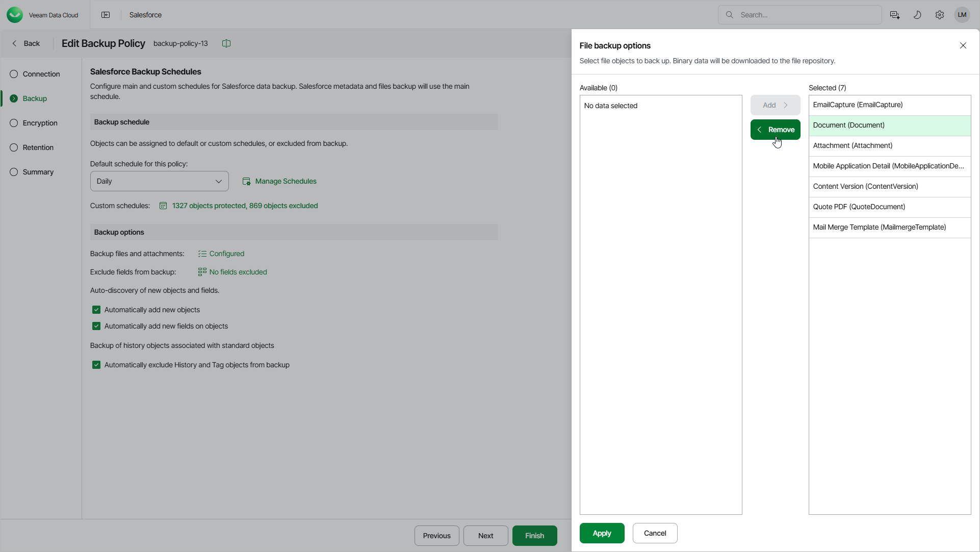The image size is (980, 552).
Task: Uncheck Automatically add new fields on objects
Action: click(x=96, y=326)
